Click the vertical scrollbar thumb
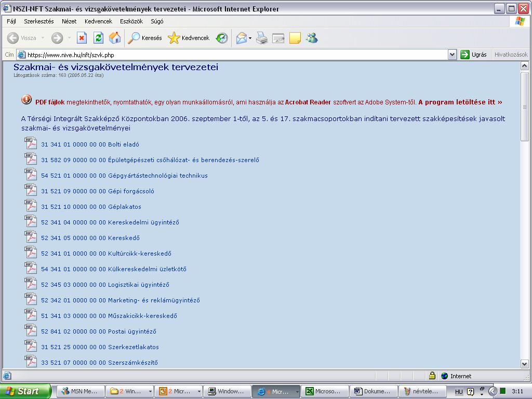Screen dimensions: 532x399 coord(525,106)
